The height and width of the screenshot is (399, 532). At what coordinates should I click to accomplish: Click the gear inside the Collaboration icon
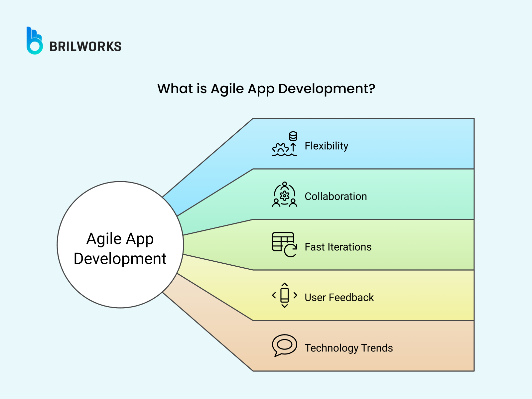284,196
